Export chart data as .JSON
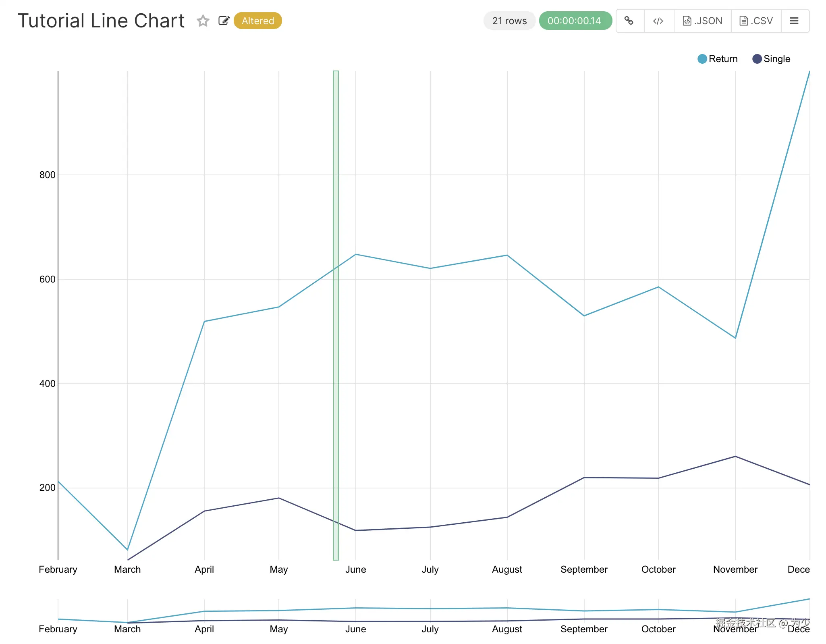The width and height of the screenshot is (826, 644). coord(703,21)
